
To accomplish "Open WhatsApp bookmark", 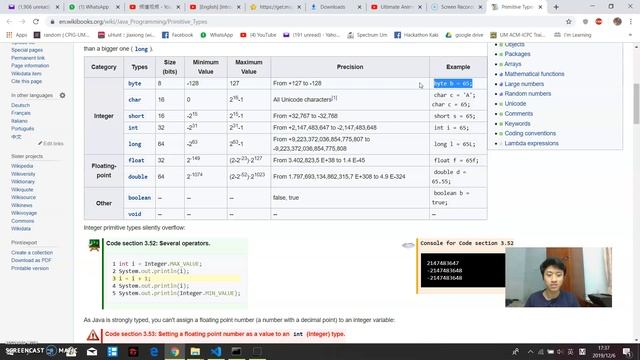I will coord(216,35).
